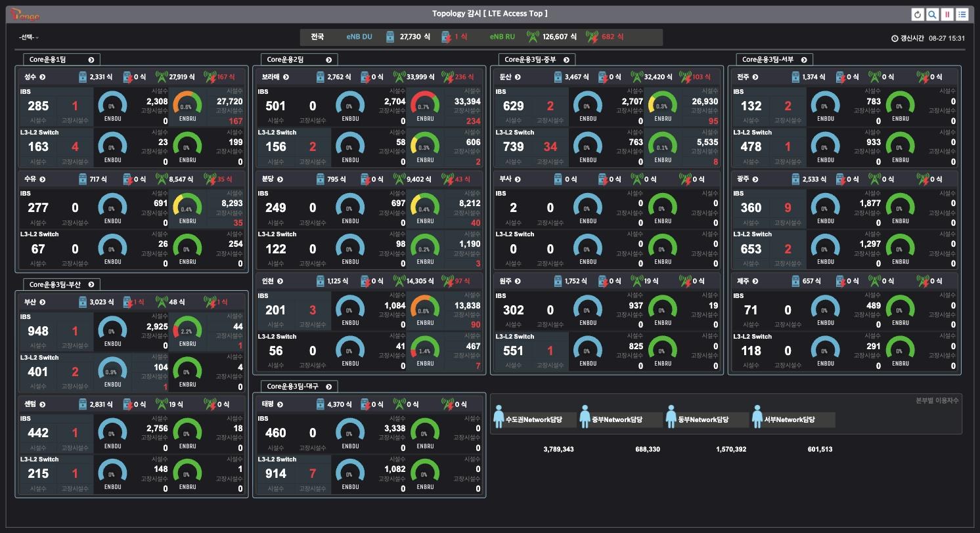Click the 전국 RU total 126,607 식
This screenshot has width=980, height=533.
pos(560,37)
